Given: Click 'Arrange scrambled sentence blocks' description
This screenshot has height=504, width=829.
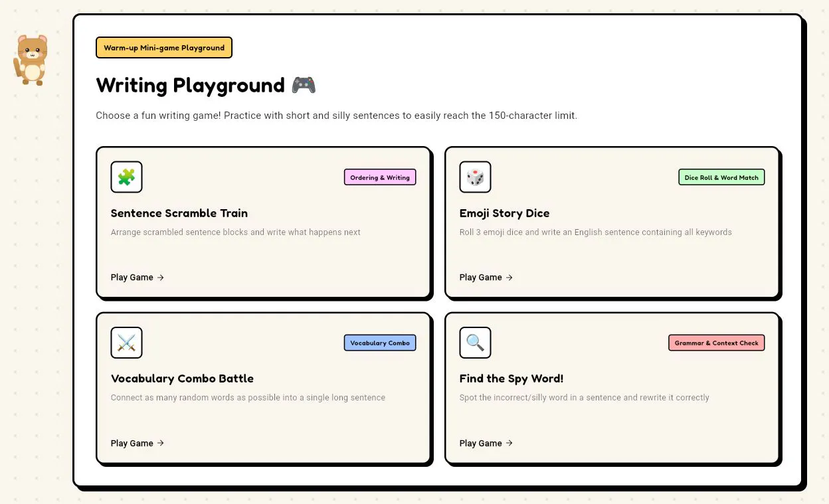Looking at the screenshot, I should point(236,232).
